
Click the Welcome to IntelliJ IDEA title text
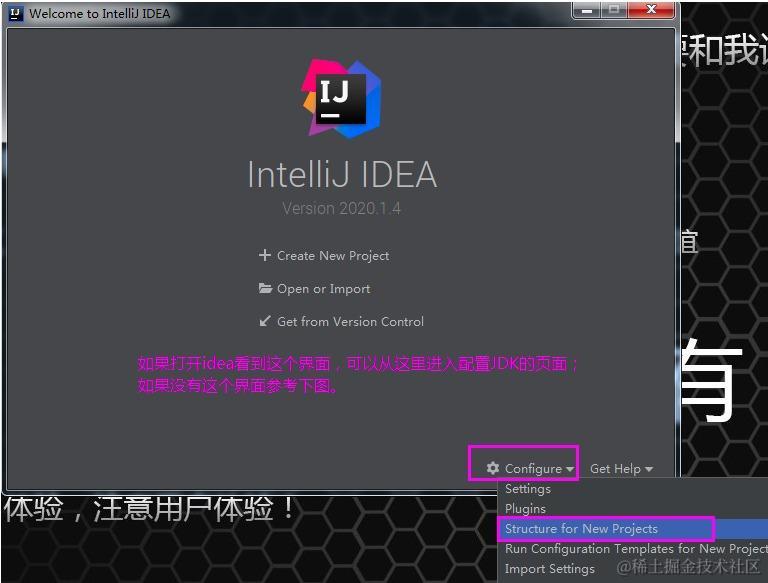[99, 14]
